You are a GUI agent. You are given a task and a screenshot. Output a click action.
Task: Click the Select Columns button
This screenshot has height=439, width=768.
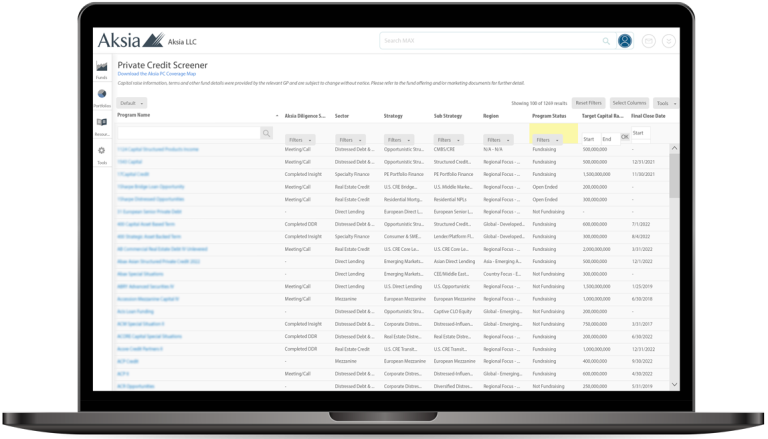pos(629,103)
